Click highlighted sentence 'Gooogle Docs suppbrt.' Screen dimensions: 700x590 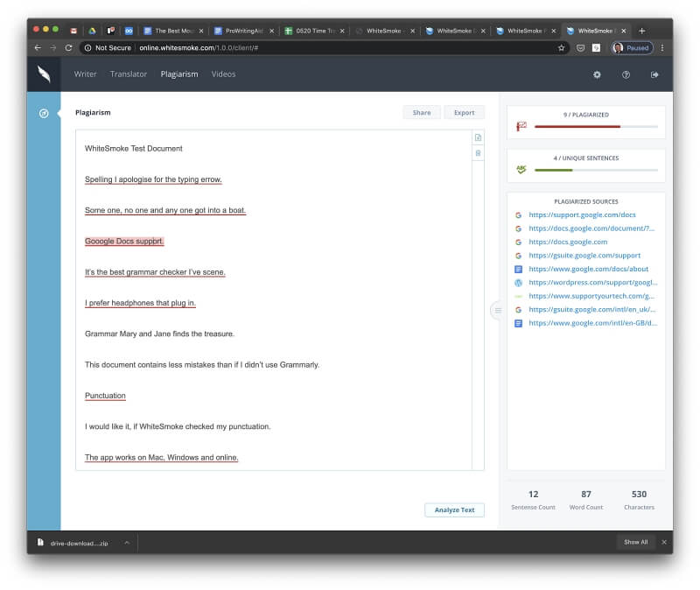coord(124,242)
